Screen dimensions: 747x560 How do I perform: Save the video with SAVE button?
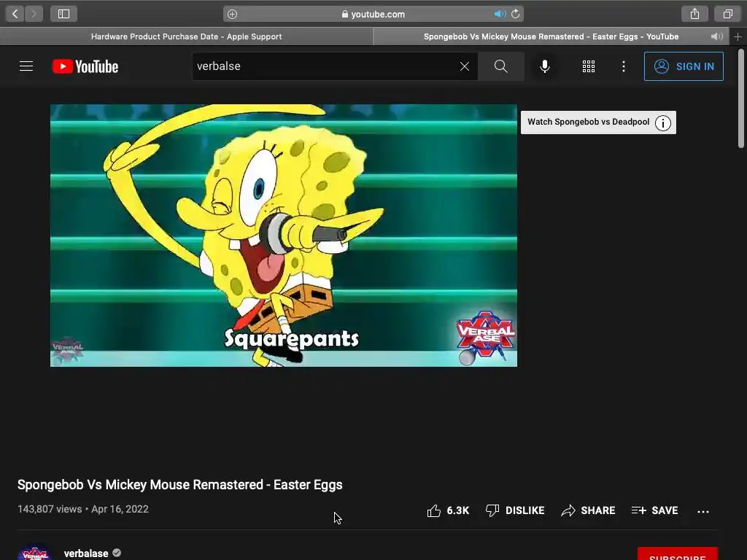coord(654,510)
